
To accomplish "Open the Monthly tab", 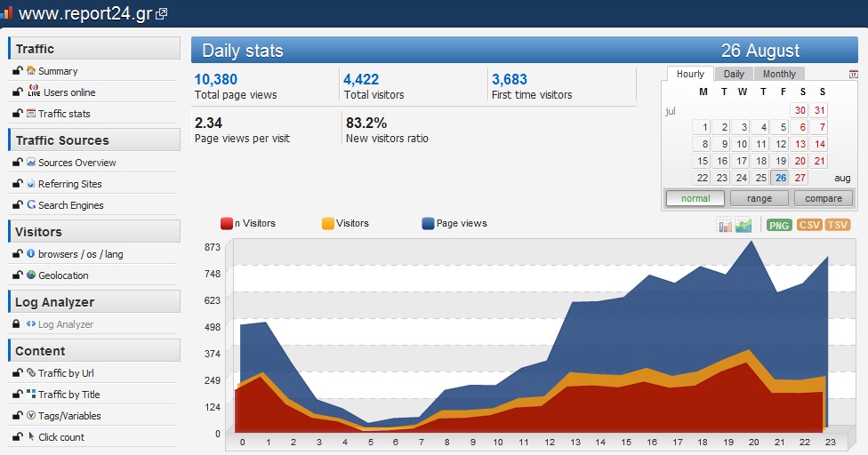I will tap(779, 74).
